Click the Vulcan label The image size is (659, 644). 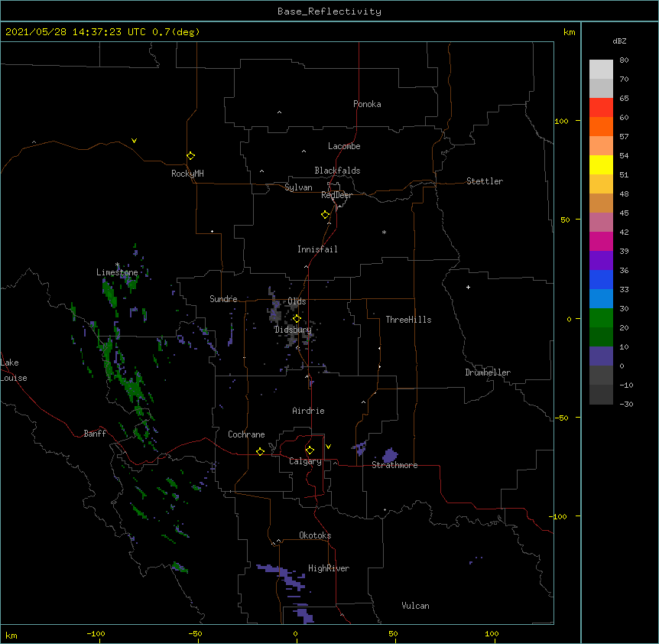tap(415, 606)
